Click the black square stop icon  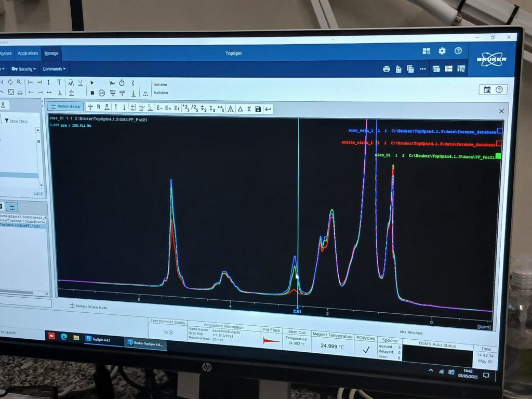pos(92,92)
